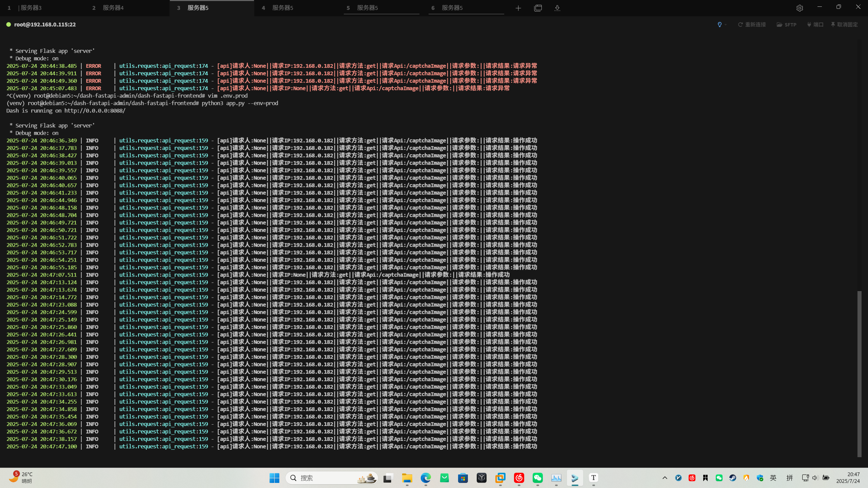Switch to tab 1 服务器3

(42, 8)
